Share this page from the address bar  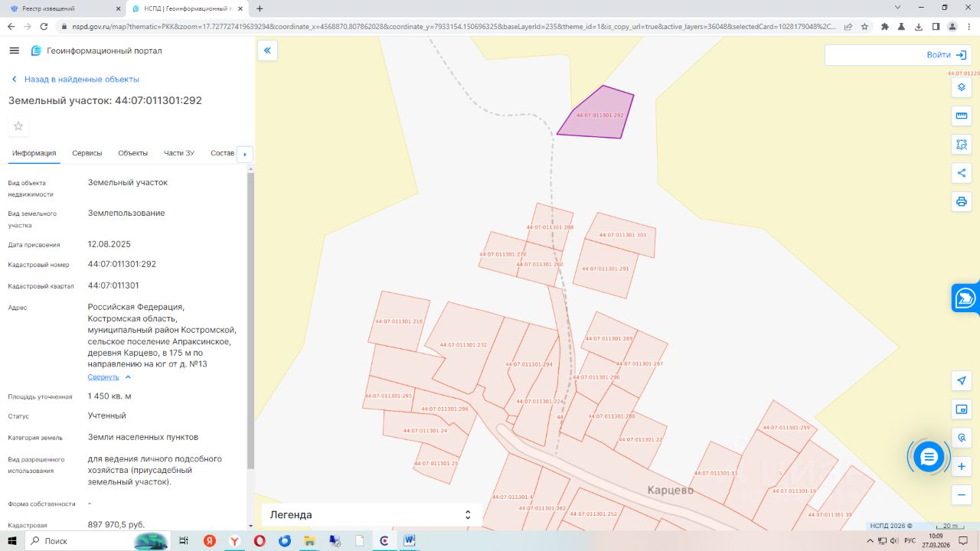[848, 26]
